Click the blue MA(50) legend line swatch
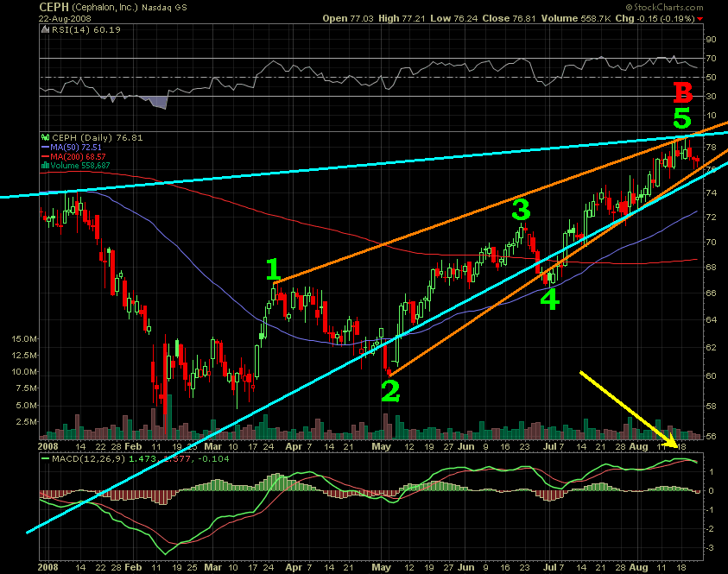The height and width of the screenshot is (574, 728). (x=46, y=147)
